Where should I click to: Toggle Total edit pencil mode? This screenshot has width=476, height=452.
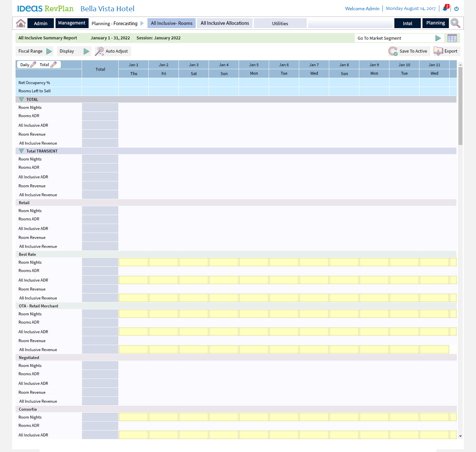tap(54, 65)
